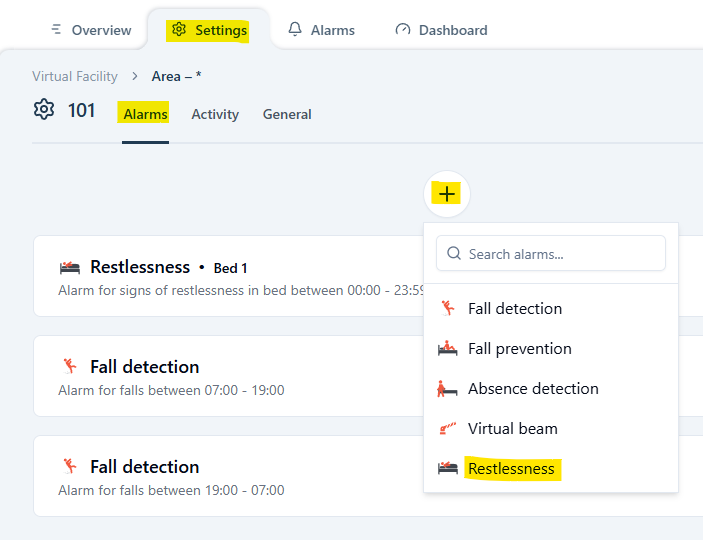Open the Overview tab
Screen dimensions: 703x540
91,30
